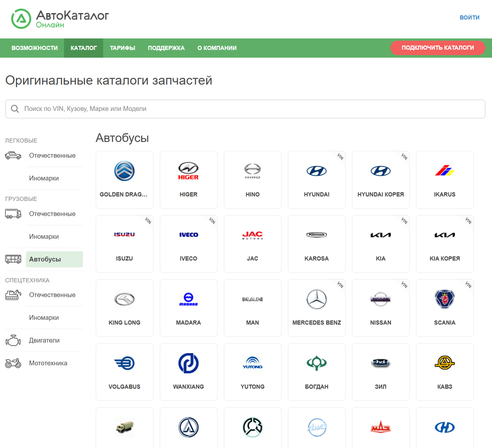Open the КАВЗ catalog
Viewport: 492px width, 448px height.
445,372
